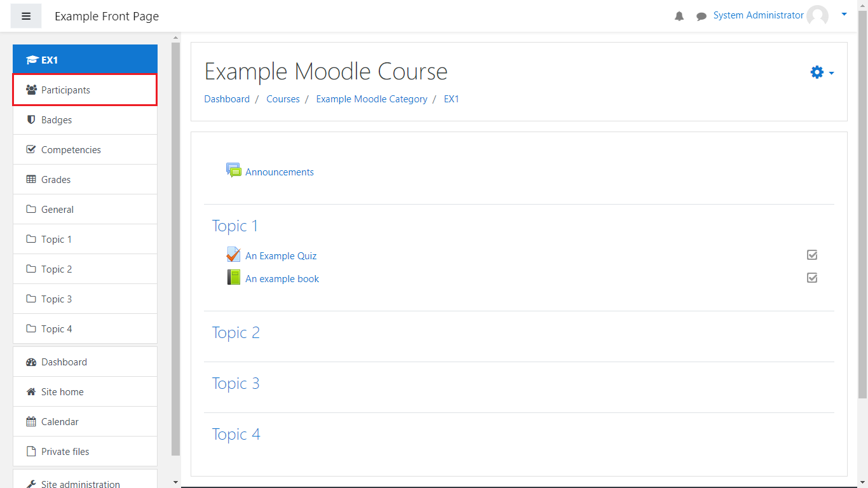
Task: Go to Calendar in the side navigation
Action: [60, 422]
